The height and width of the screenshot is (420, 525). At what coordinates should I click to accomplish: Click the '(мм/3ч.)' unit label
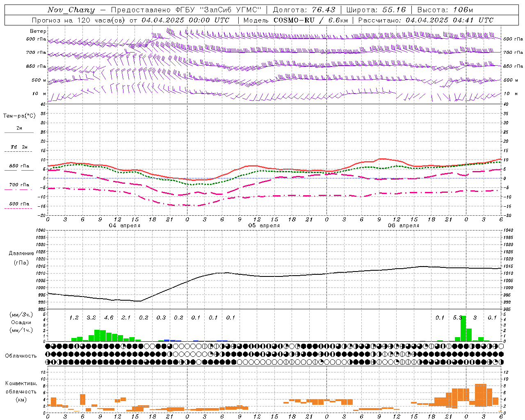(21, 315)
